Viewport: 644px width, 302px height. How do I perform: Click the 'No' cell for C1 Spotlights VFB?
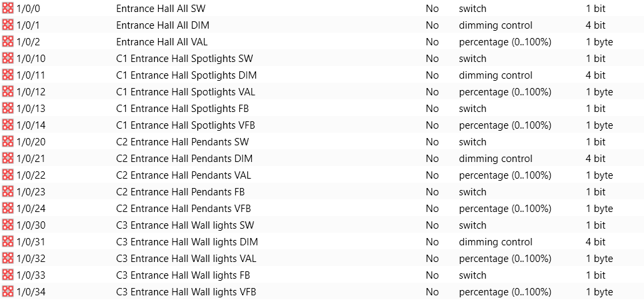coord(432,125)
